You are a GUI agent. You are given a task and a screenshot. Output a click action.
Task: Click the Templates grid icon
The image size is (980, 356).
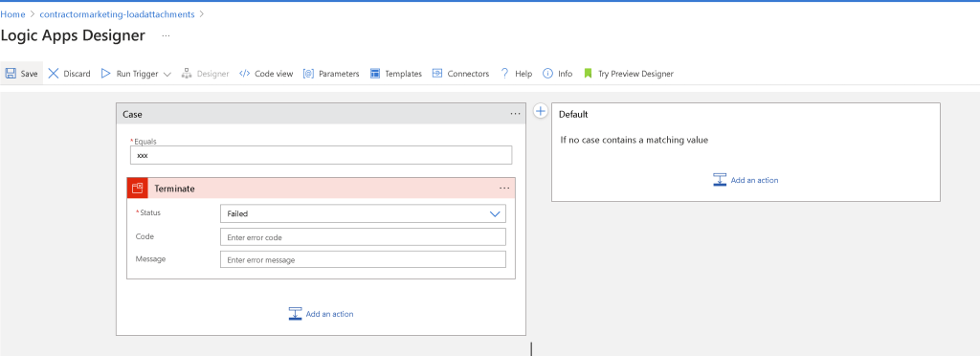click(x=375, y=73)
